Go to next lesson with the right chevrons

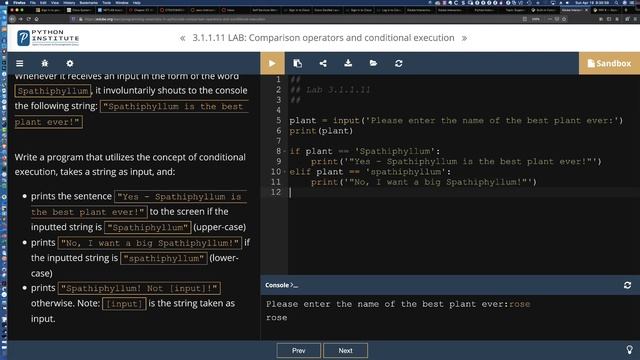point(464,38)
